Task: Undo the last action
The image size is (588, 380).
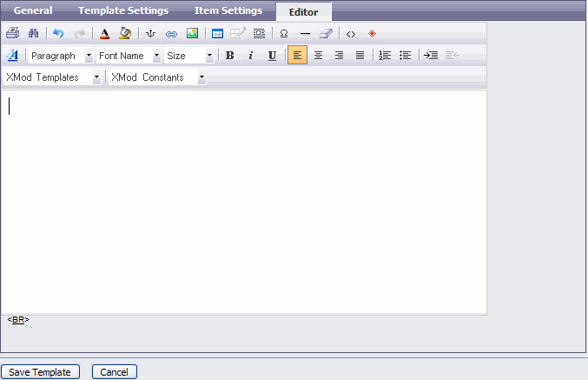Action: click(58, 33)
